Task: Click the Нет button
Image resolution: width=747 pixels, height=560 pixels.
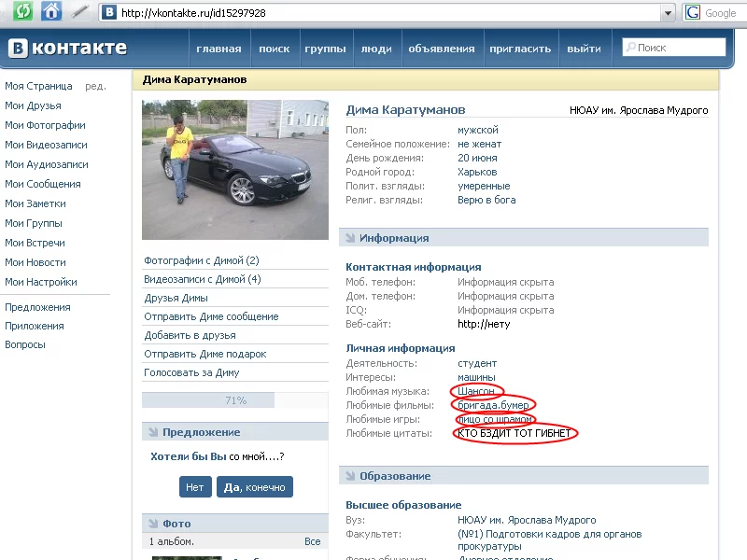Action: (195, 487)
